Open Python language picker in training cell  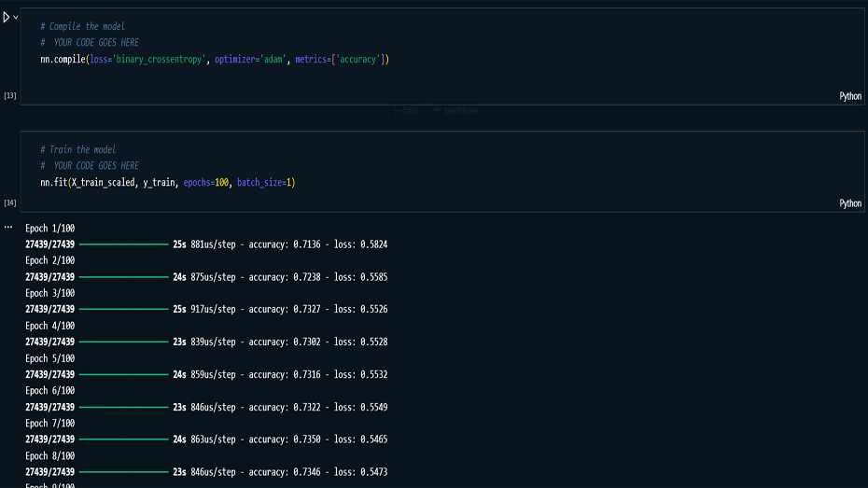pyautogui.click(x=850, y=203)
